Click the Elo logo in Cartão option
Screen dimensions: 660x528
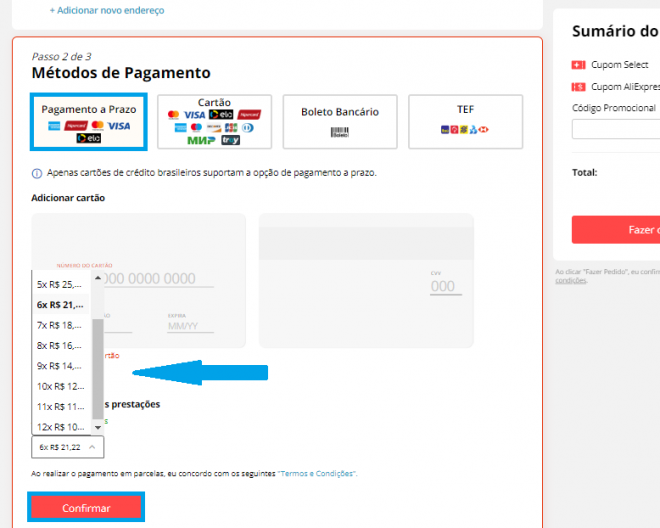(x=221, y=115)
